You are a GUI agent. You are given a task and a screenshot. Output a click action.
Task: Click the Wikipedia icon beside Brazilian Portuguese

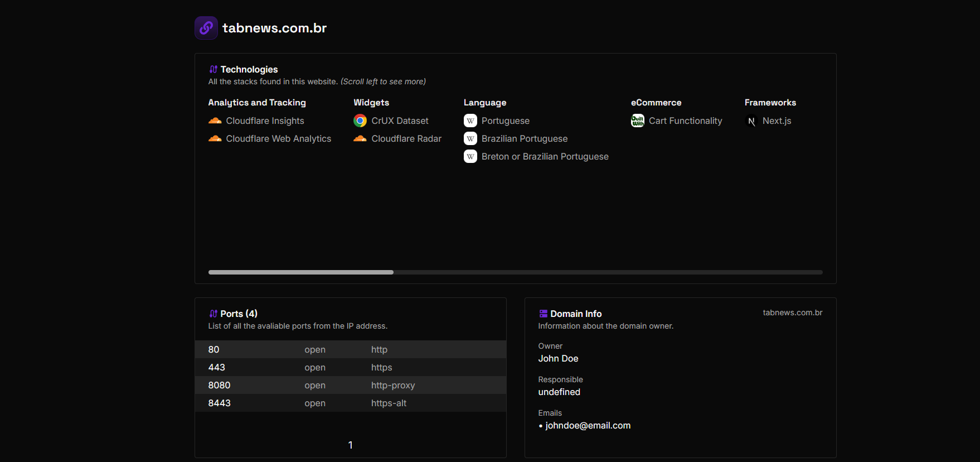pyautogui.click(x=470, y=138)
